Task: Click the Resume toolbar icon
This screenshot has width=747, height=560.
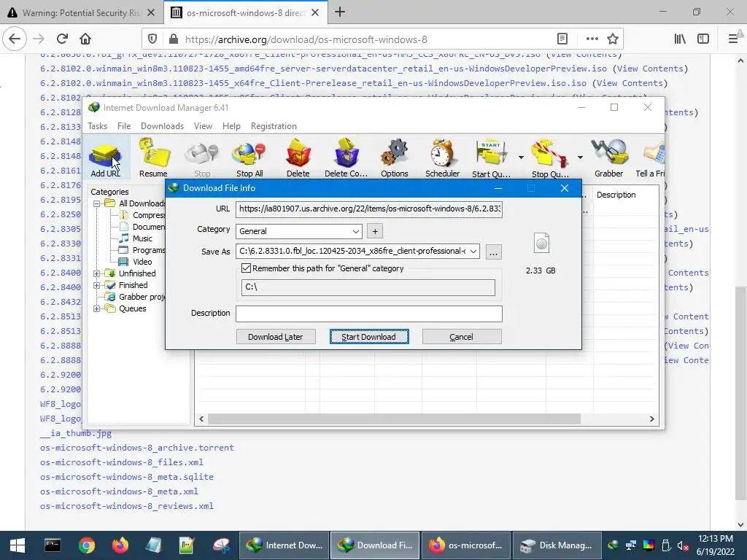Action: pos(153,157)
